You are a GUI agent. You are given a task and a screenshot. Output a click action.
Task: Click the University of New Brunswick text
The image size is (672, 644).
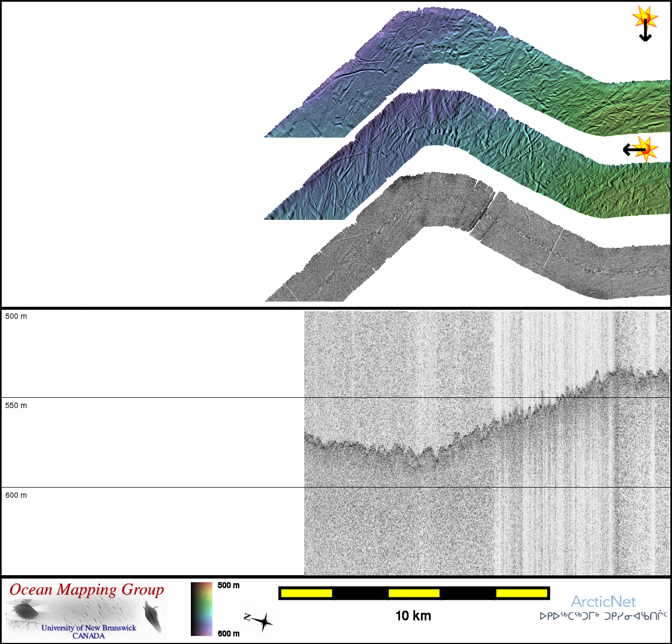click(89, 627)
